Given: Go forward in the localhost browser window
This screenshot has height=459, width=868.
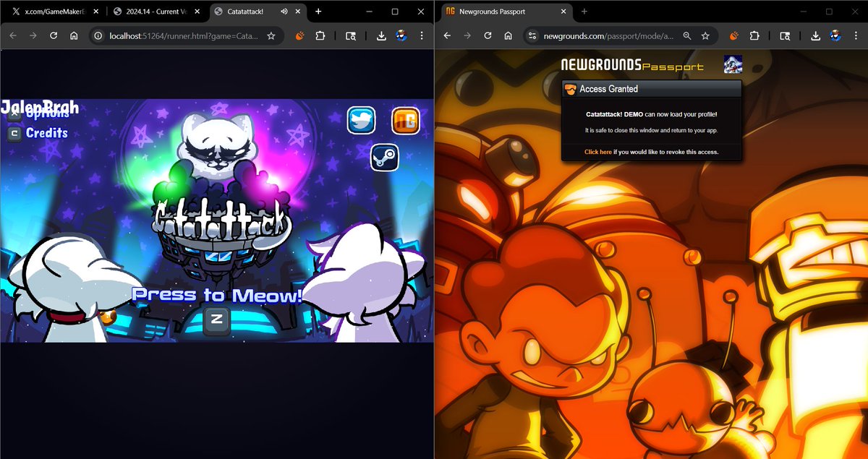Looking at the screenshot, I should pos(33,35).
